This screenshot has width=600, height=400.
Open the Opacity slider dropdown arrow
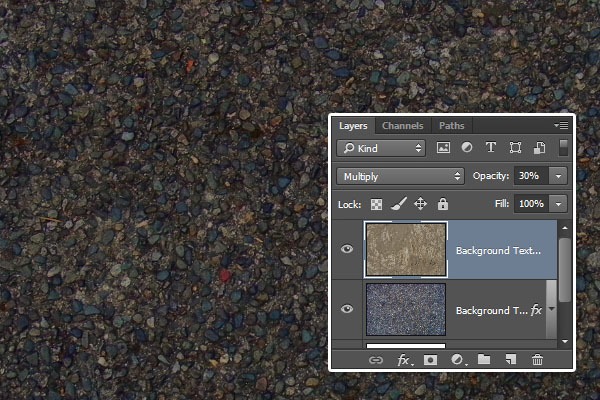pyautogui.click(x=557, y=176)
